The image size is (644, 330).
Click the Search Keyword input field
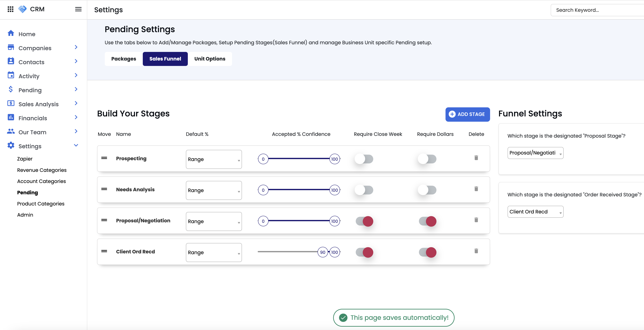(598, 10)
